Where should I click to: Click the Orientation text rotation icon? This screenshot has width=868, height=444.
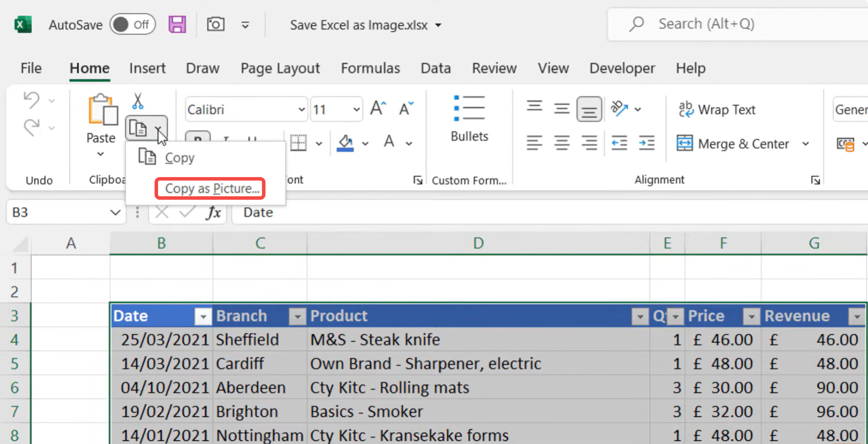(619, 108)
